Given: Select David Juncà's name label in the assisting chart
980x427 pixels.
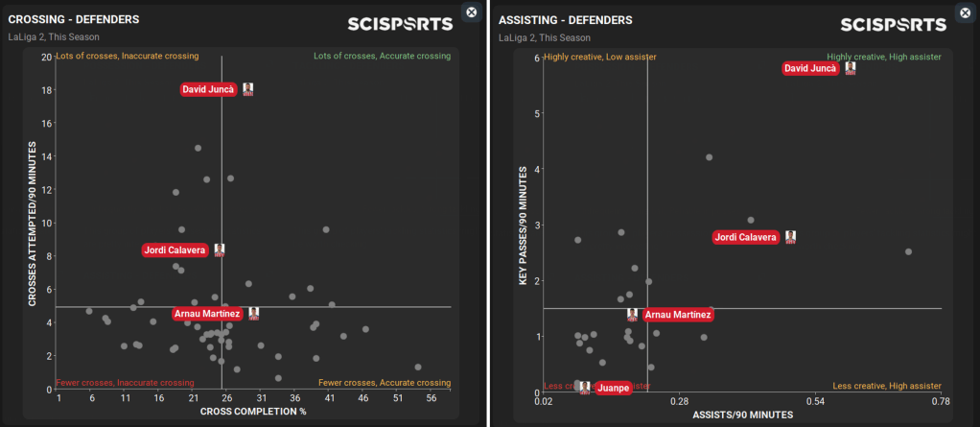Looking at the screenshot, I should pyautogui.click(x=811, y=69).
